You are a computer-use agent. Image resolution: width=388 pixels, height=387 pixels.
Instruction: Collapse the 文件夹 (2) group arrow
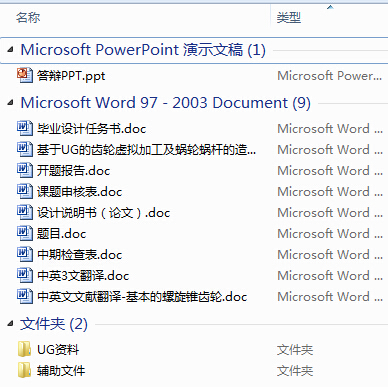point(11,323)
